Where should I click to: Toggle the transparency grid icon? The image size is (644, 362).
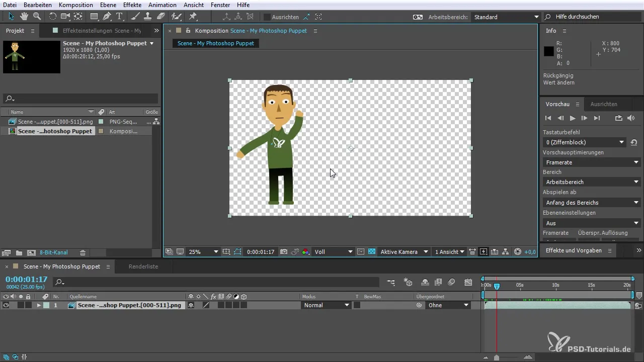coord(371,251)
